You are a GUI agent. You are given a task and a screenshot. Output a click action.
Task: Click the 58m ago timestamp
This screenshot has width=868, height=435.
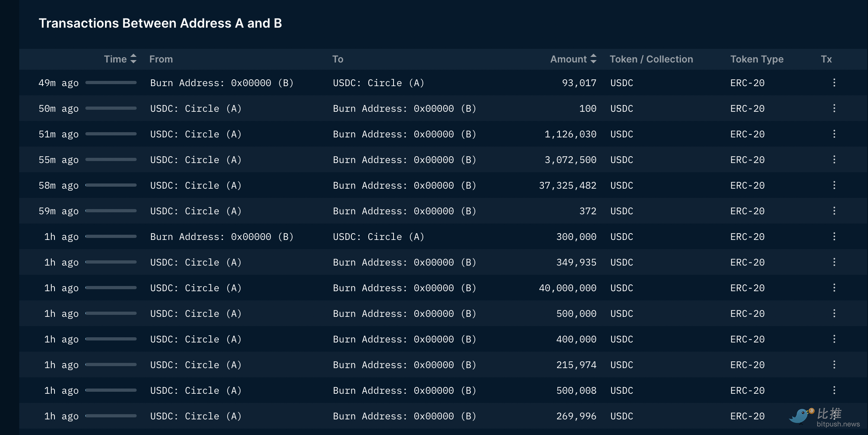tap(59, 185)
